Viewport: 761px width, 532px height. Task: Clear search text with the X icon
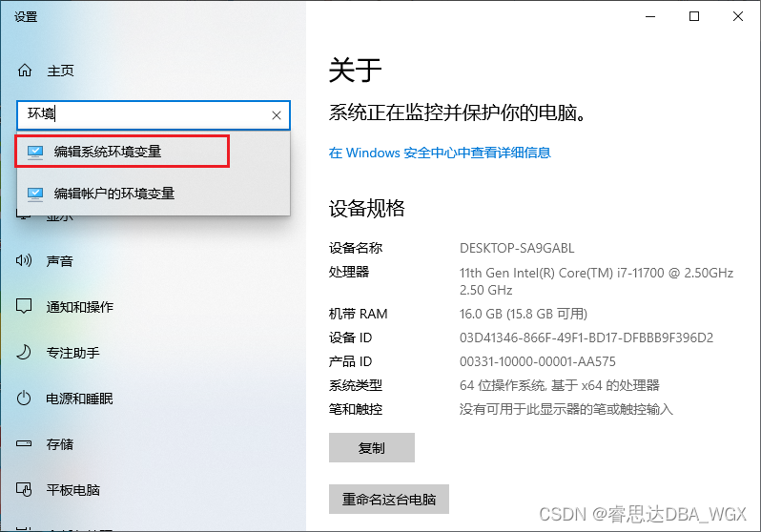pyautogui.click(x=277, y=115)
